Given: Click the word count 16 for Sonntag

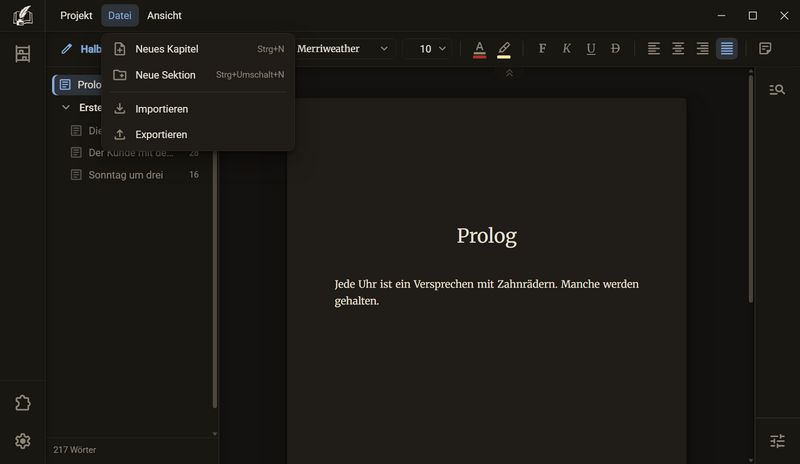Looking at the screenshot, I should coord(194,175).
